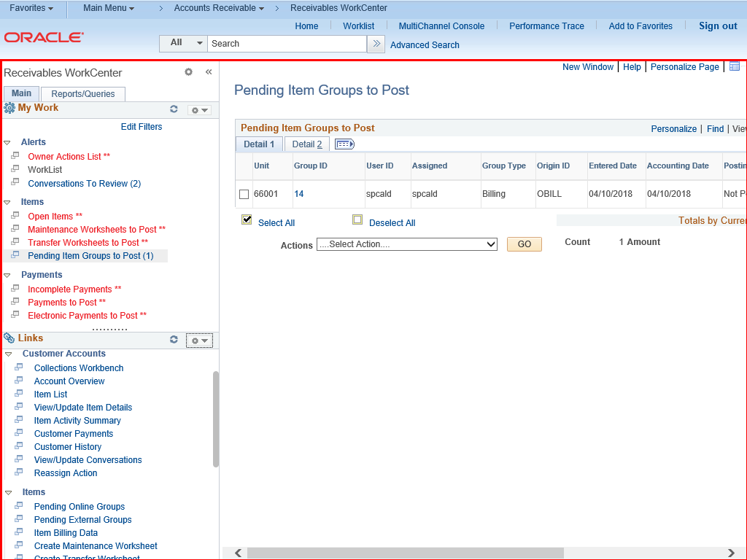Click the Show All Columns grid icon
The height and width of the screenshot is (560, 747).
click(344, 144)
